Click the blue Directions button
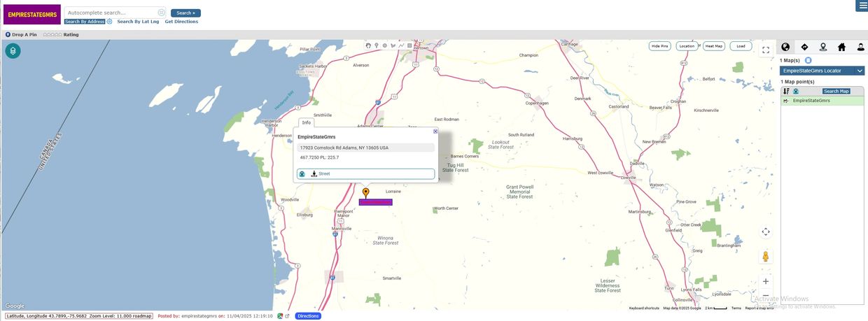The image size is (868, 321). [x=308, y=316]
